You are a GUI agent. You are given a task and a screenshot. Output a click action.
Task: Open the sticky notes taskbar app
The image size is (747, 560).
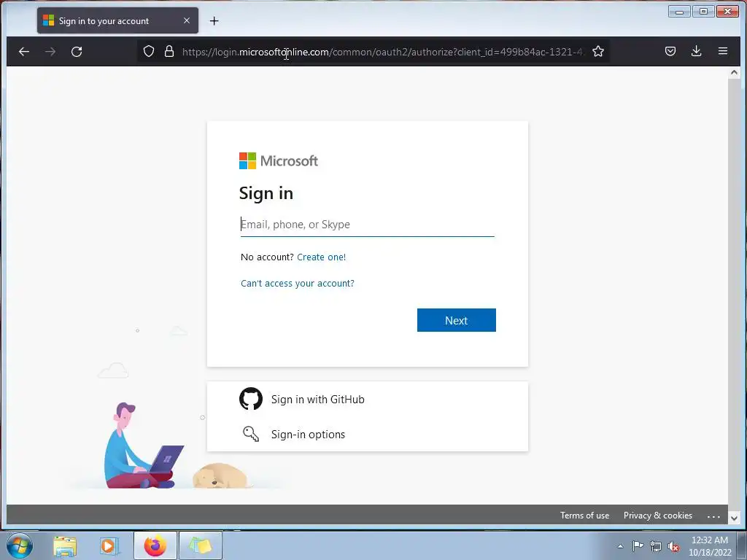pos(200,545)
